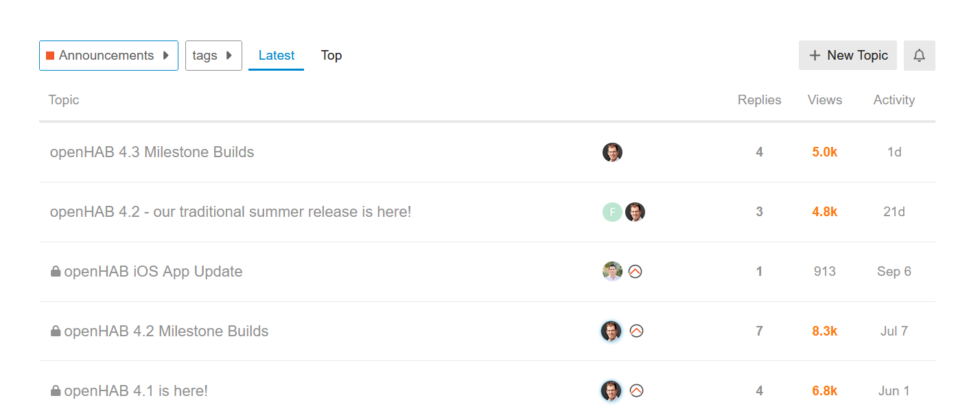Click the orange Announcements category color square
The width and height of the screenshot is (980, 420).
pyautogui.click(x=50, y=56)
